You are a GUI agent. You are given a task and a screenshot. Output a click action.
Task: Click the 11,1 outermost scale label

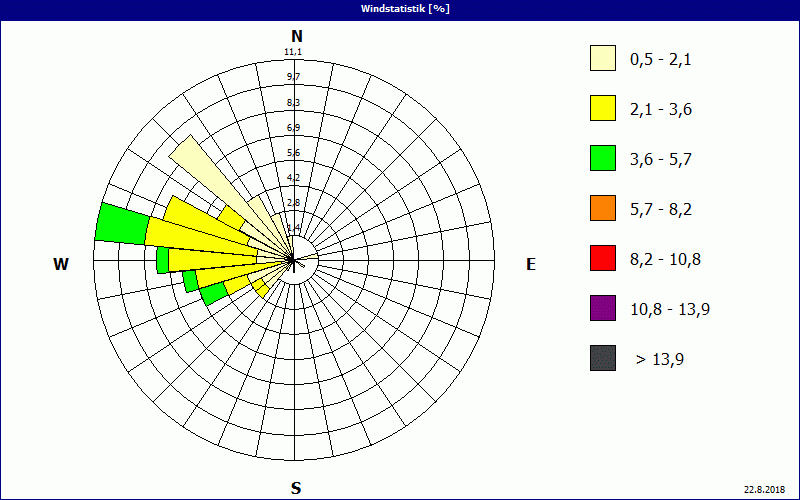click(x=293, y=52)
